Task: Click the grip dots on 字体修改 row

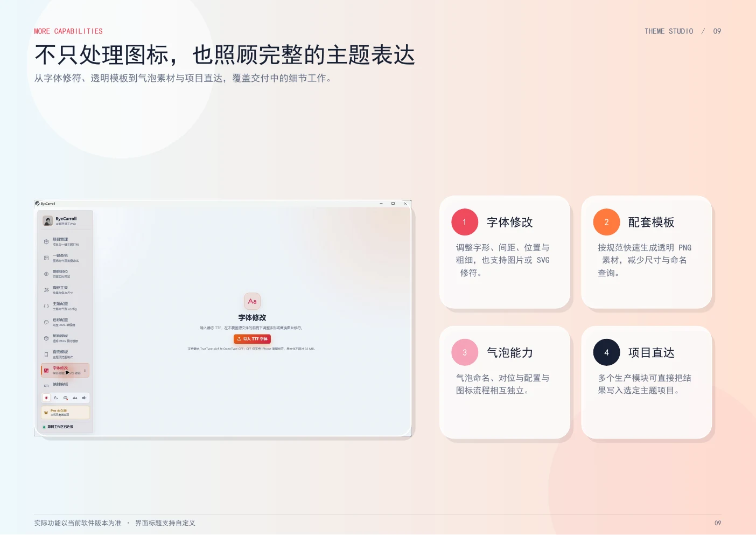Action: [85, 370]
